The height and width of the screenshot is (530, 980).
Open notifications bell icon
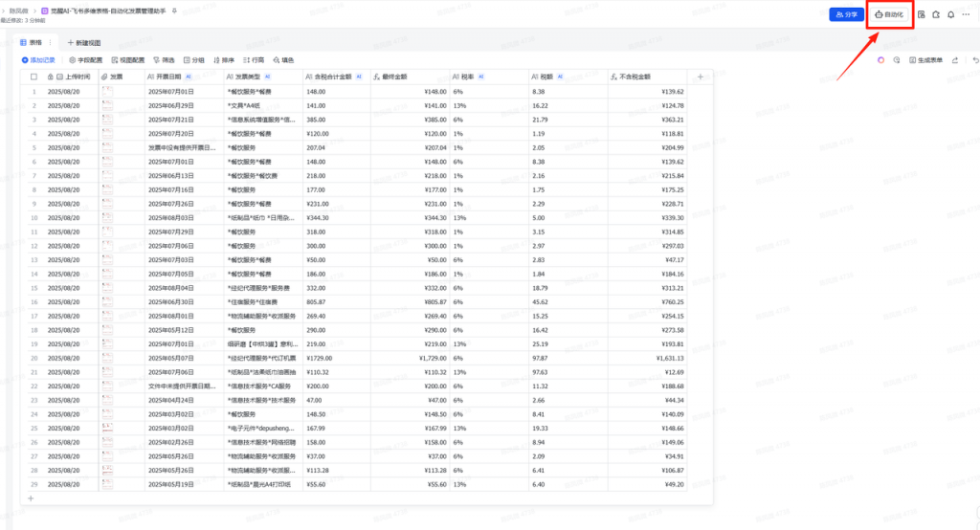tap(950, 14)
